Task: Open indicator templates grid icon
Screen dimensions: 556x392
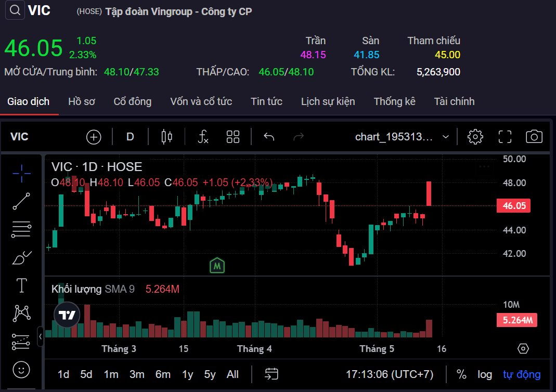Action: pyautogui.click(x=233, y=137)
